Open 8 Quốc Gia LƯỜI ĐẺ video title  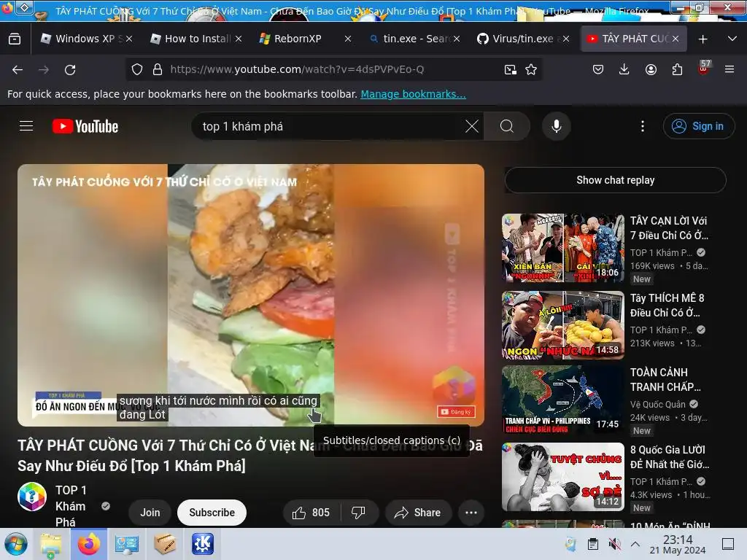pyautogui.click(x=670, y=456)
